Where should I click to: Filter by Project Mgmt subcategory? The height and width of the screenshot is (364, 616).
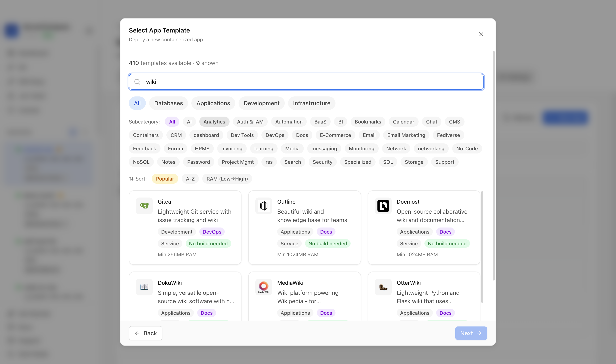[x=238, y=162]
